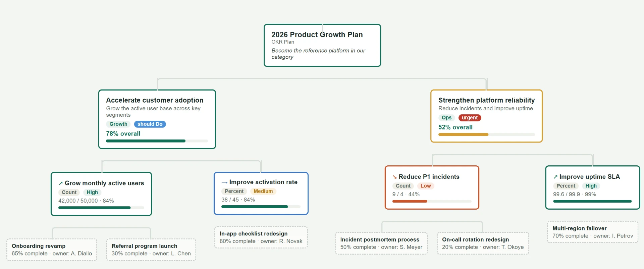The image size is (644, 269).
Task: Open the On-call rotation redesign initiative card
Action: (483, 244)
